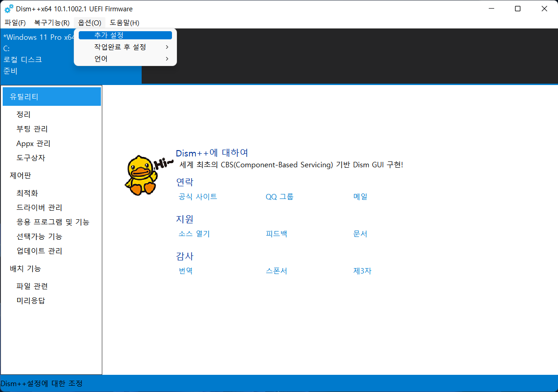Maximize the Dism++ window
This screenshot has height=392, width=558.
[518, 9]
